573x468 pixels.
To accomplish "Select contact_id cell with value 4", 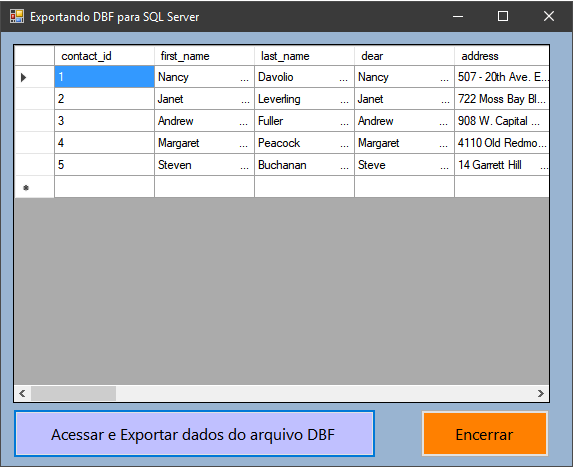I will point(105,143).
